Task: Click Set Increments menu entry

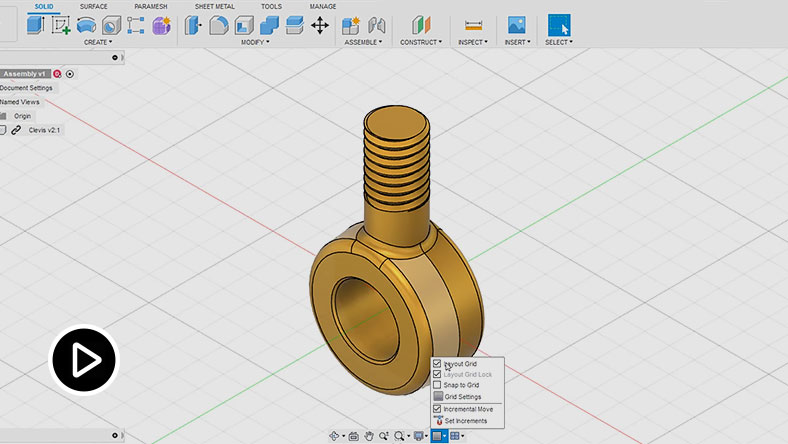Action: pyautogui.click(x=466, y=420)
